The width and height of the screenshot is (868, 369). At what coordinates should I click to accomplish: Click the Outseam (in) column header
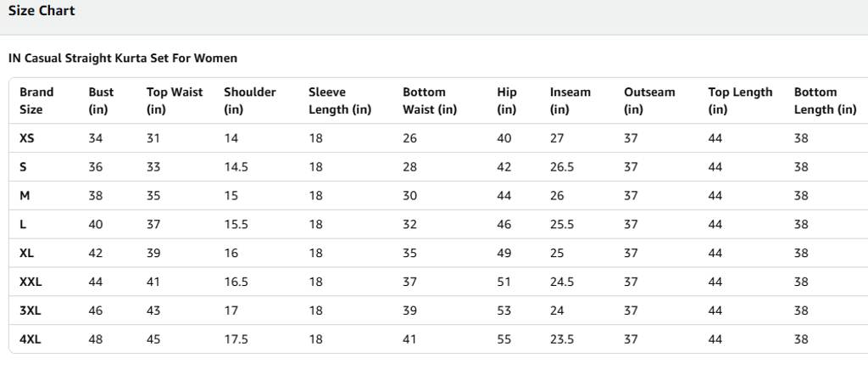click(649, 101)
